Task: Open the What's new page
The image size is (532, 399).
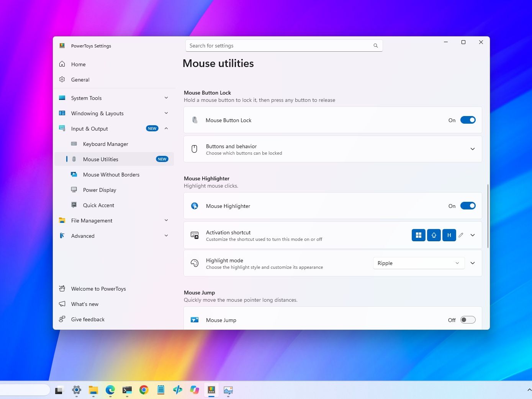Action: point(114,304)
